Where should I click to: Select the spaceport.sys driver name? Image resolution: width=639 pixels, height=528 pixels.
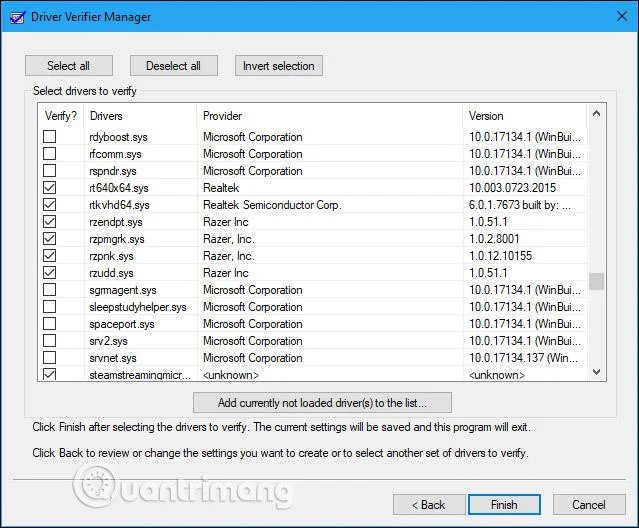pos(122,324)
